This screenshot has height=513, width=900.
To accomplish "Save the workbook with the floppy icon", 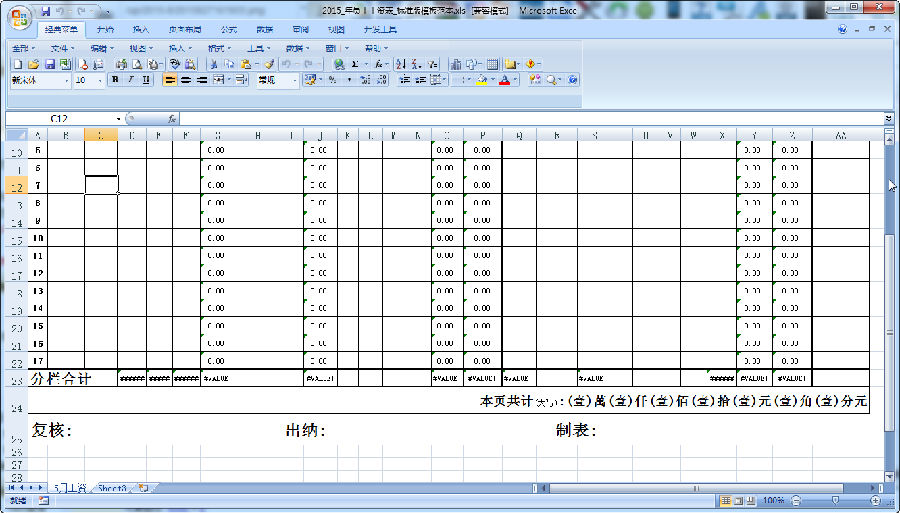I will 50,64.
